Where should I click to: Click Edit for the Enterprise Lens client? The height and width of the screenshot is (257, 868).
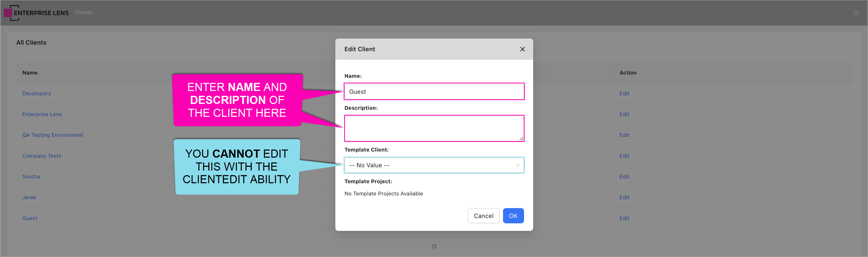click(x=624, y=114)
